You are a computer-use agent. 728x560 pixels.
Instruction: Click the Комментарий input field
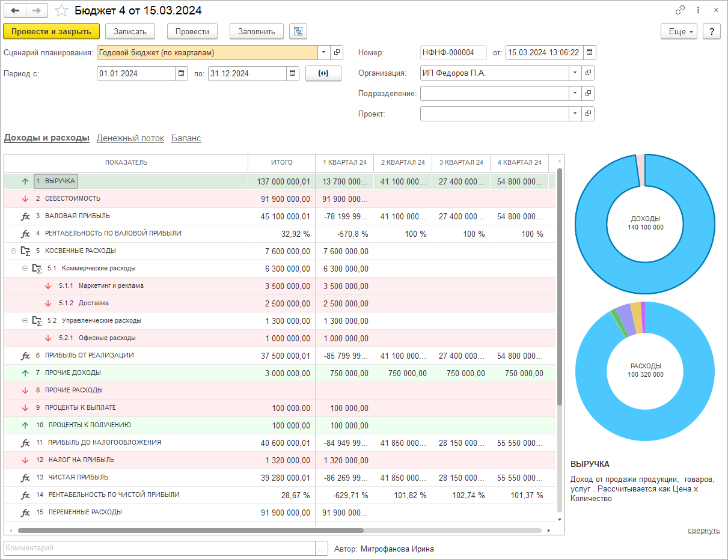point(159,548)
